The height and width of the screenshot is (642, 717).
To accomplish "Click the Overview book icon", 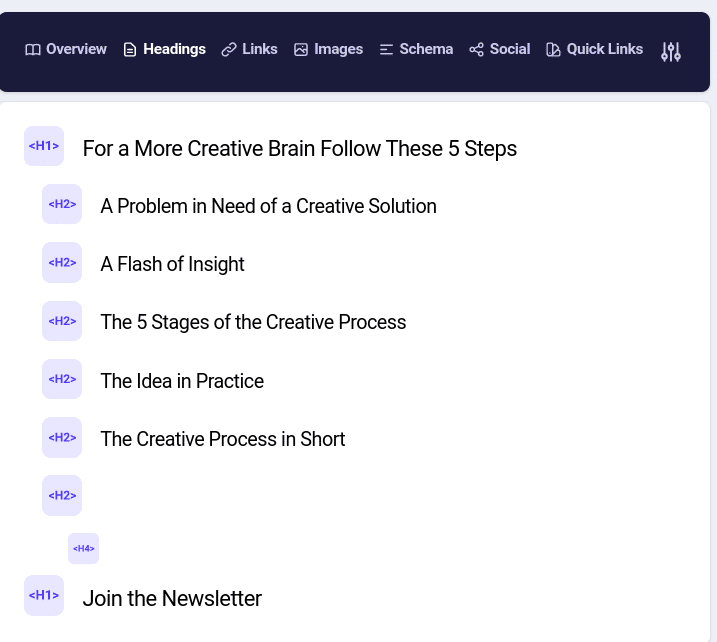I will pos(33,50).
